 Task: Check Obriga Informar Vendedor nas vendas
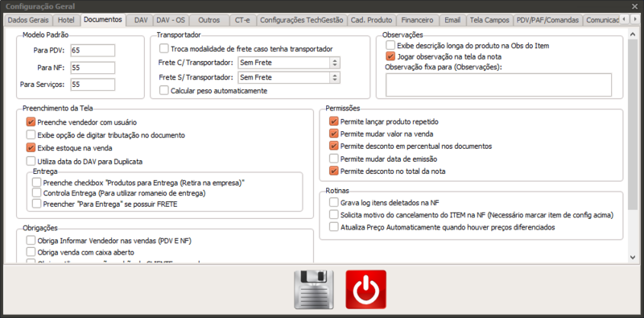(x=31, y=241)
